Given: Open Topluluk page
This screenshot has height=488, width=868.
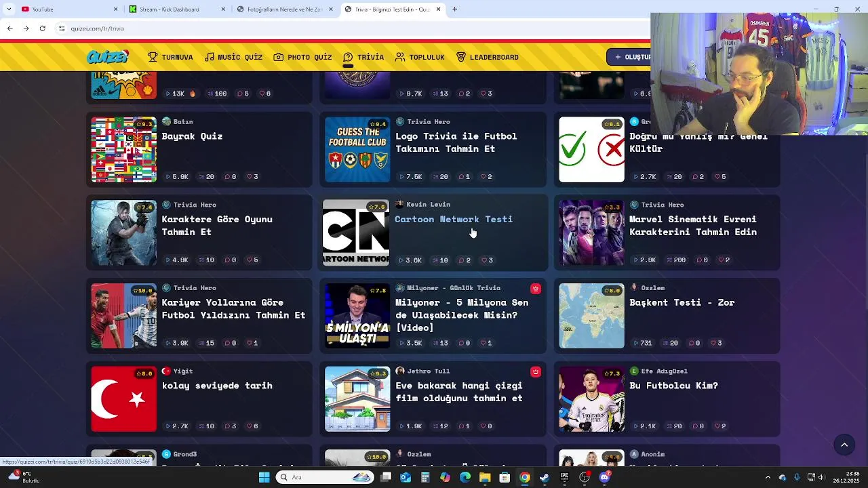Looking at the screenshot, I should coord(420,57).
